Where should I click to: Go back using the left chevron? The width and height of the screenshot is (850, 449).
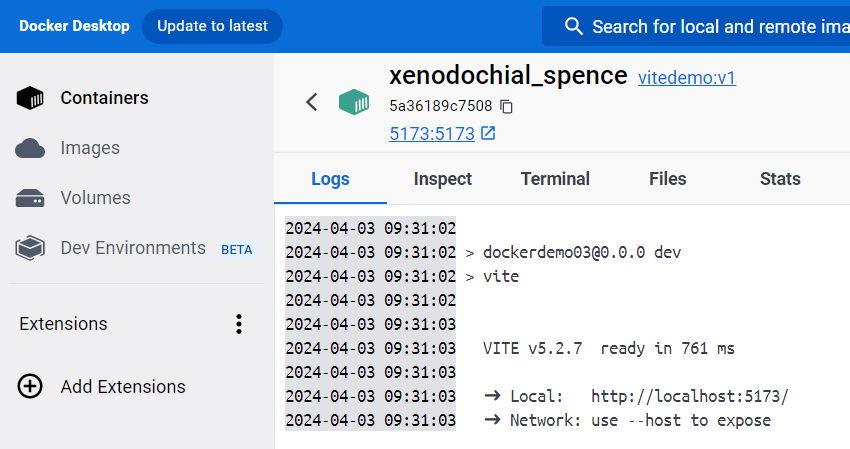pyautogui.click(x=312, y=102)
